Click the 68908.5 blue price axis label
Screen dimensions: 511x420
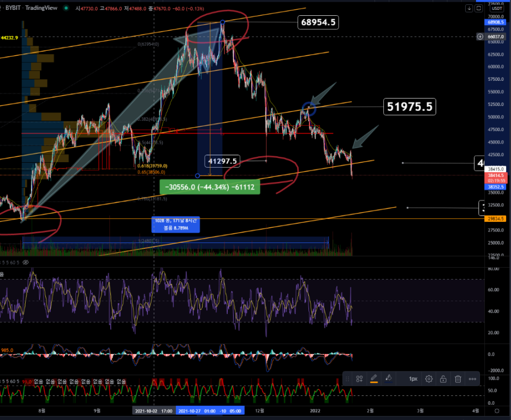(495, 22)
